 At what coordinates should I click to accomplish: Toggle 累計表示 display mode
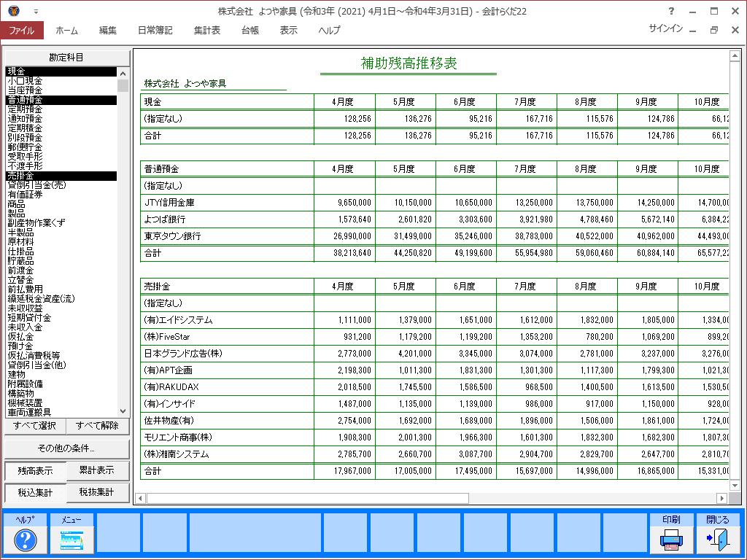(97, 470)
